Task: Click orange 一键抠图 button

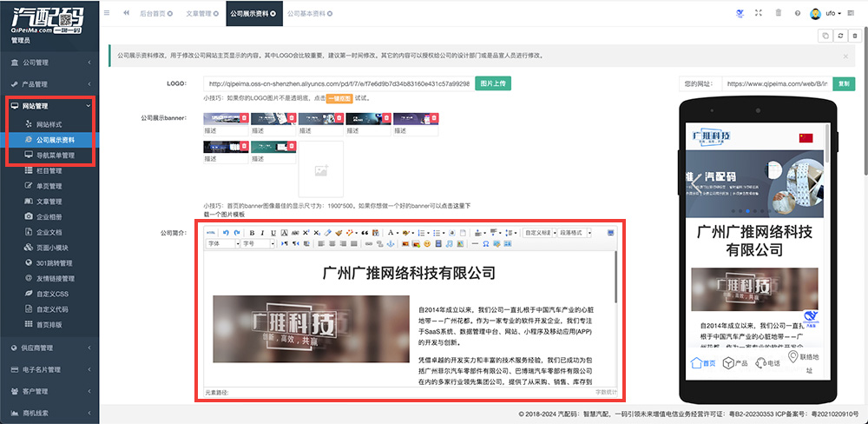Action: [339, 99]
